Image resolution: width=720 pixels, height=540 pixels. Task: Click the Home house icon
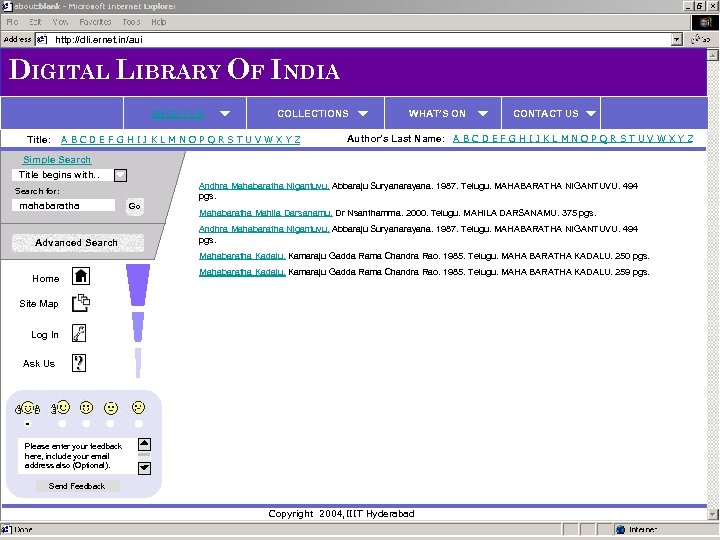[81, 276]
